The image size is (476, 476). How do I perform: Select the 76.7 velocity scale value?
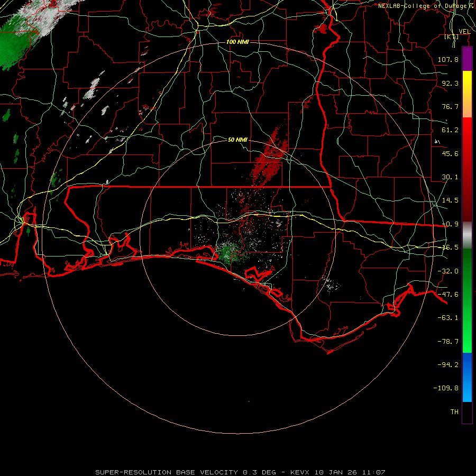(x=450, y=106)
